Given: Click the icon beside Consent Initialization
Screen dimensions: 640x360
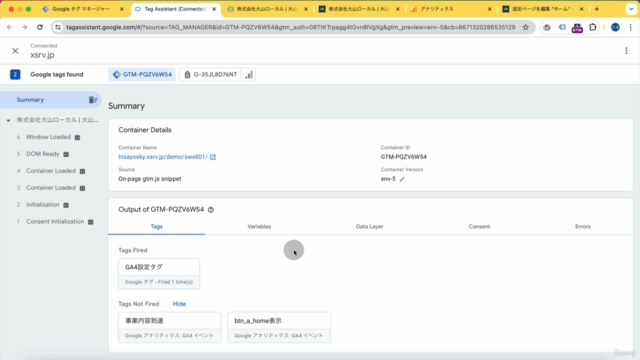Looking at the screenshot, I should (x=91, y=222).
